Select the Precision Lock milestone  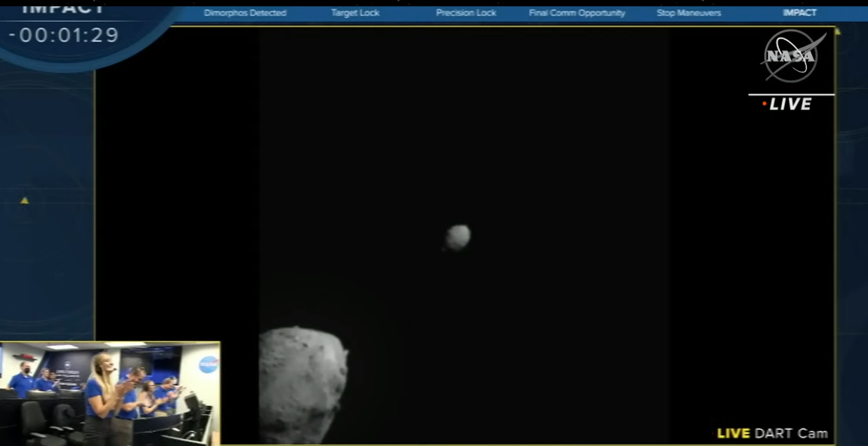[x=466, y=13]
